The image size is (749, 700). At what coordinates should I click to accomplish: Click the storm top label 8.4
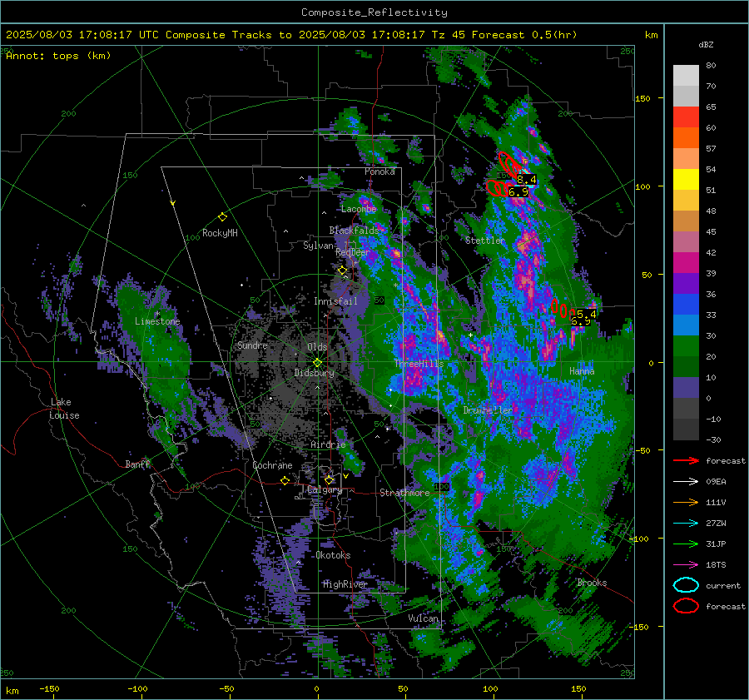point(527,180)
